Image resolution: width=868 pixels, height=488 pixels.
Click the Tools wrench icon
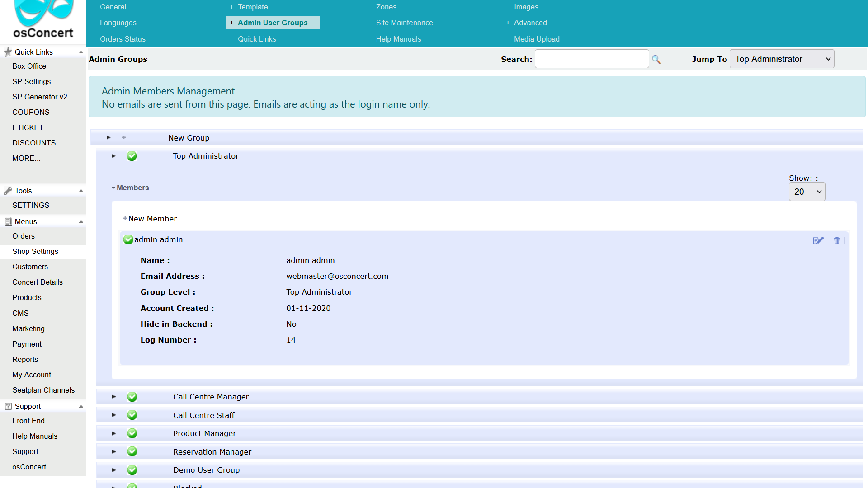click(x=8, y=191)
